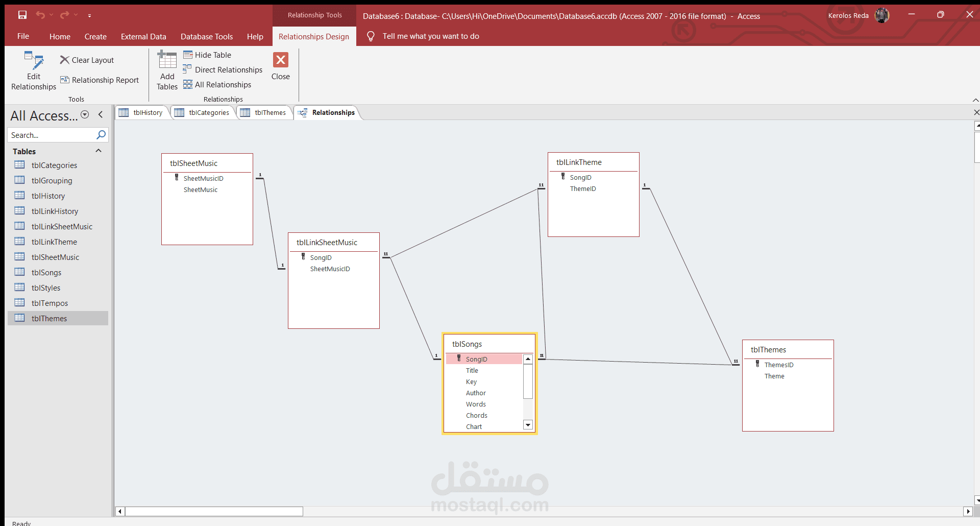Open All Access Objects dropdown arrow
Viewport: 980px width, 526px height.
click(85, 115)
